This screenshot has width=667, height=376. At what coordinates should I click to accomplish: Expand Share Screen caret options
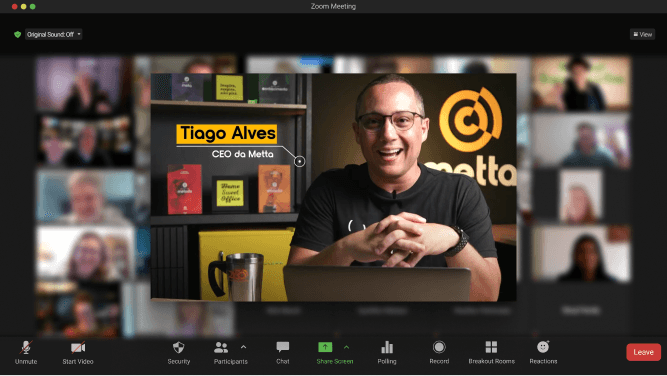click(346, 347)
